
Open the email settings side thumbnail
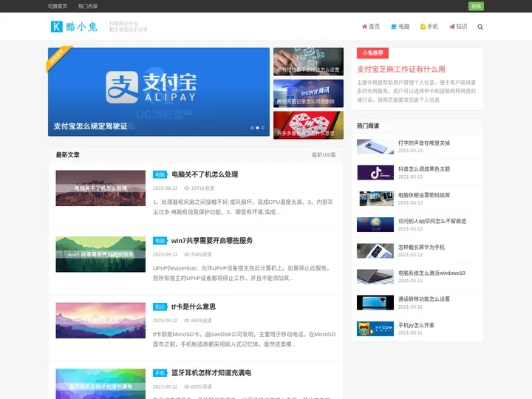tap(308, 61)
